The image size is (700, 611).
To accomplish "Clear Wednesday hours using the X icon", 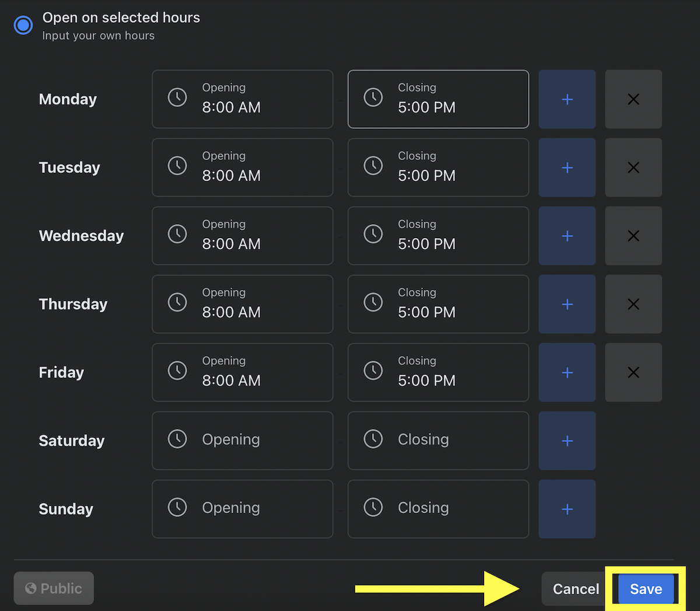I will (633, 236).
